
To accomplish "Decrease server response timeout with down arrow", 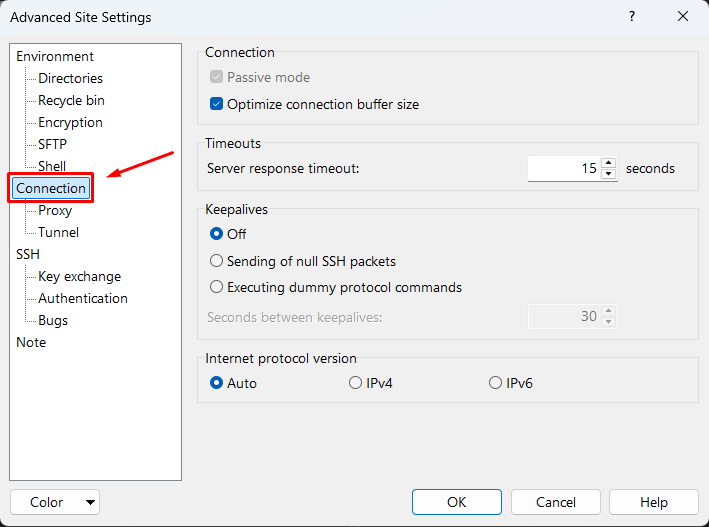I will pyautogui.click(x=609, y=174).
